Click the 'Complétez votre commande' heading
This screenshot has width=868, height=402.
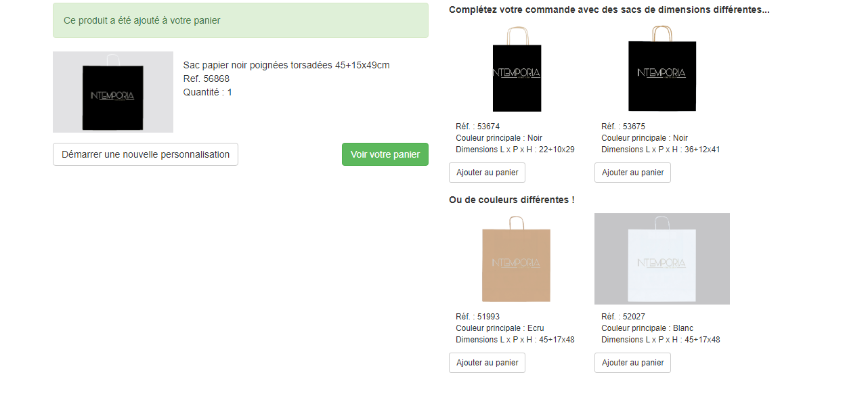pyautogui.click(x=609, y=9)
